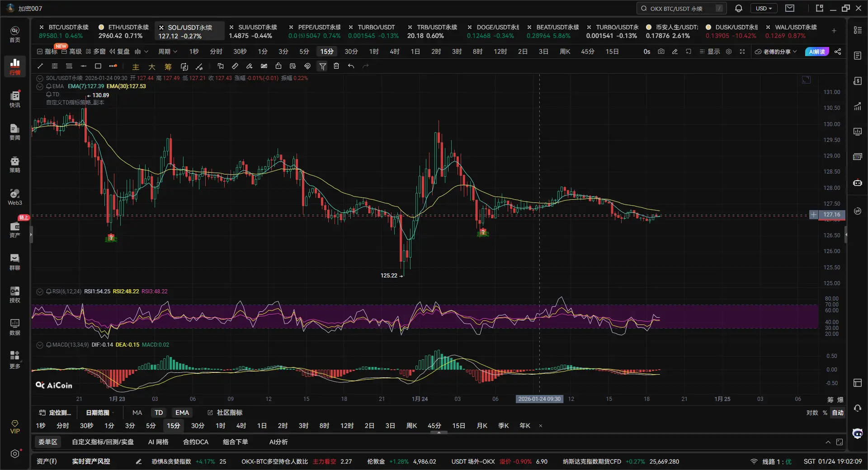
Task: Click the undo arrow icon
Action: 351,66
